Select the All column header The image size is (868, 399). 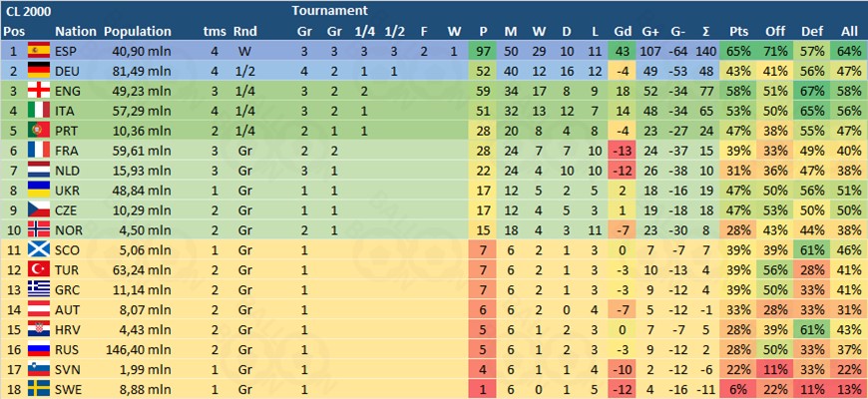coord(849,32)
